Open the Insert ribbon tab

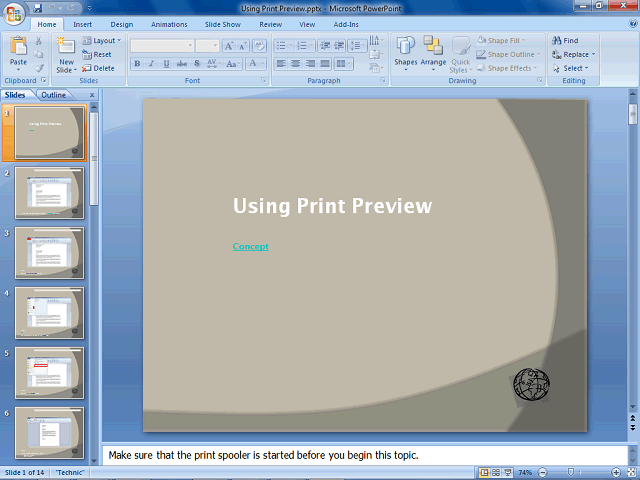(82, 24)
